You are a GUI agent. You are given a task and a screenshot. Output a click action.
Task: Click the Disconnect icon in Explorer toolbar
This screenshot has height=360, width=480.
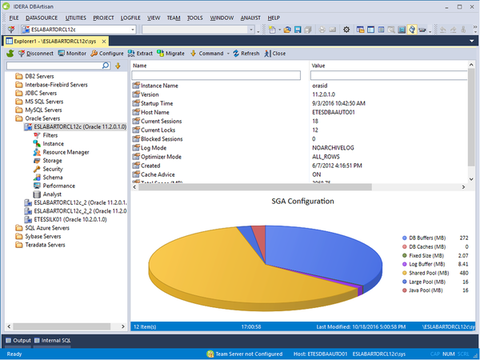[x=22, y=53]
